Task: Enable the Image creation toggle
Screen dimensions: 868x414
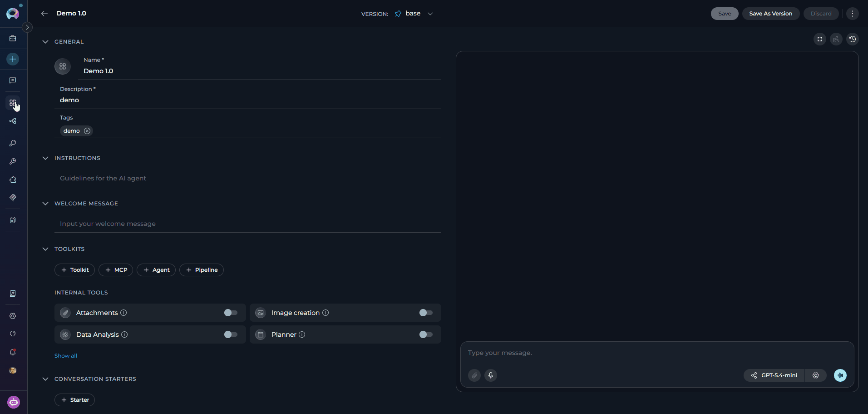Action: tap(426, 313)
